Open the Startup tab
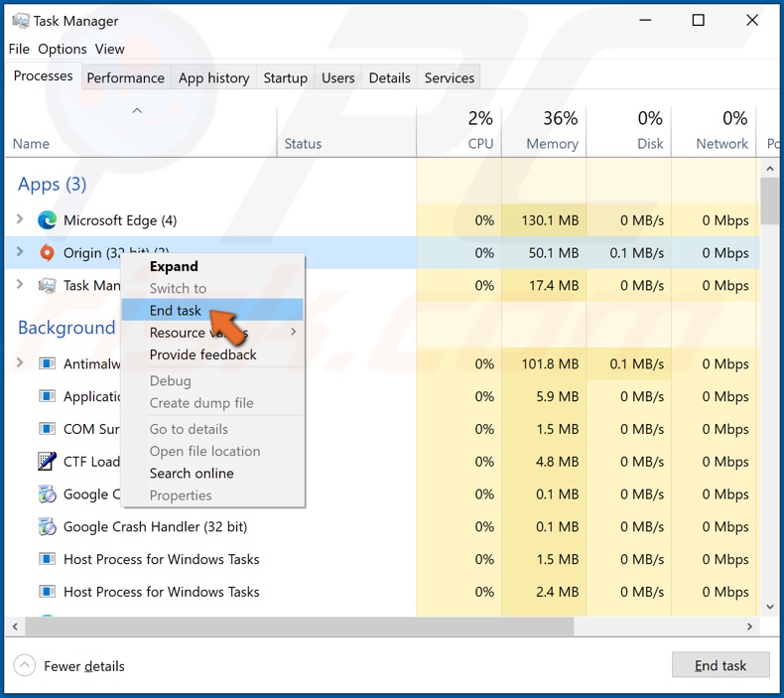This screenshot has width=784, height=698. [285, 77]
